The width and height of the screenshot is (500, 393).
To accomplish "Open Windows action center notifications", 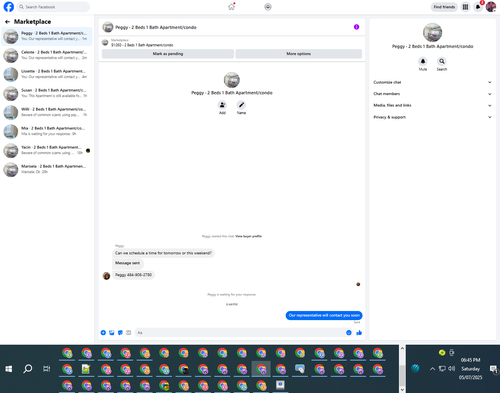I will point(493,369).
